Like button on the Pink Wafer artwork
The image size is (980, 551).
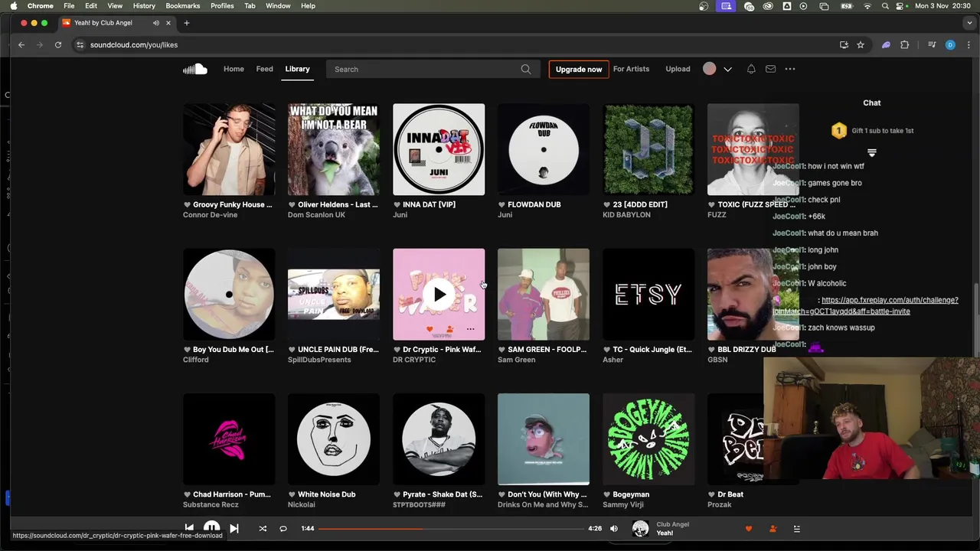pyautogui.click(x=429, y=329)
